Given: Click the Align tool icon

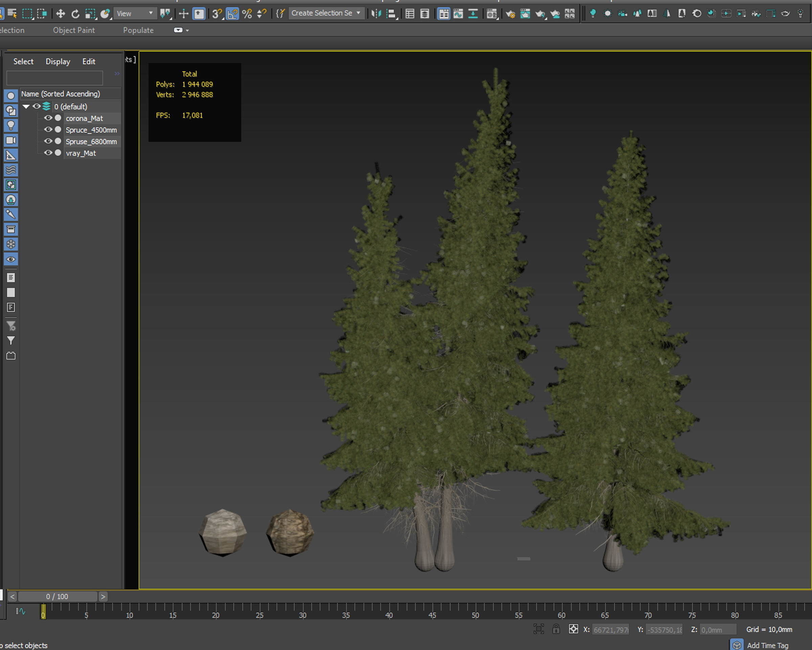Looking at the screenshot, I should click(392, 14).
